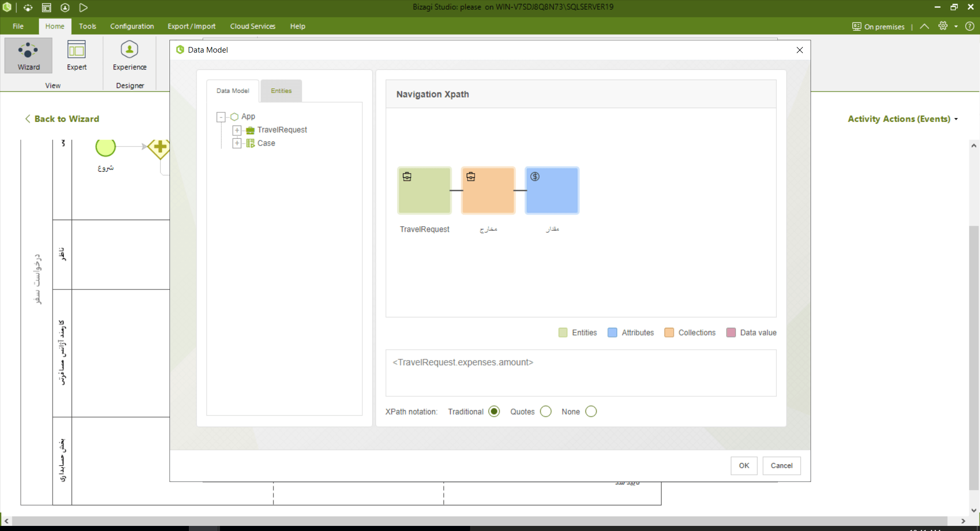Select the blue amount attribute box
980x531 pixels.
click(x=552, y=190)
